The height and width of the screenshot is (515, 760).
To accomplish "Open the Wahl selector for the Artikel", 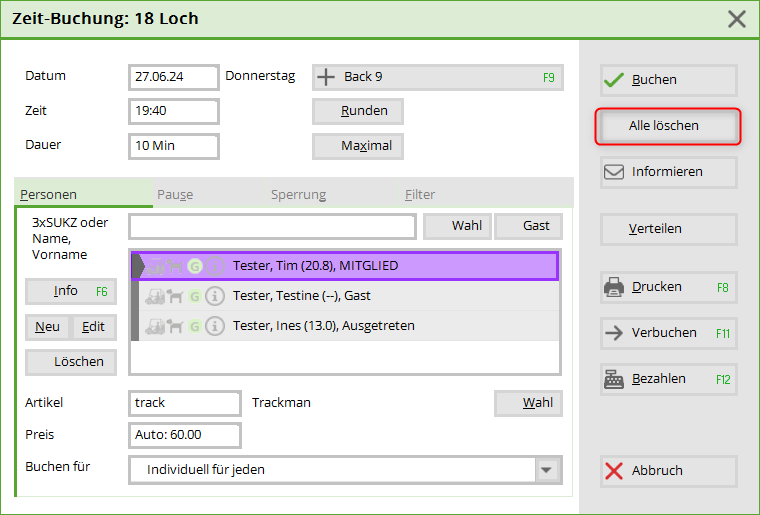I will click(528, 403).
